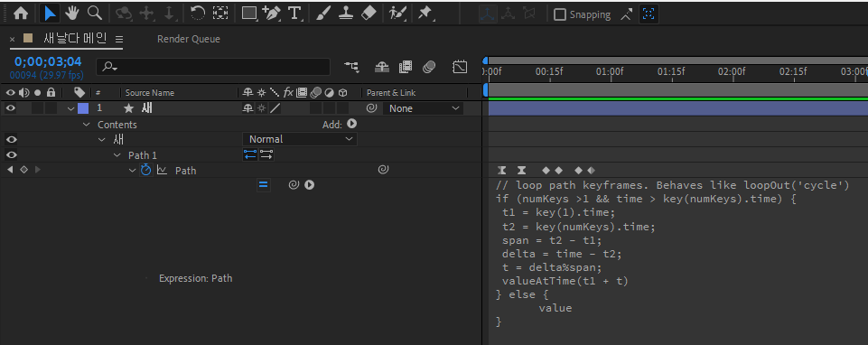Select the 새날다 메인 composition tab
Image resolution: width=868 pixels, height=345 pixels.
click(75, 38)
